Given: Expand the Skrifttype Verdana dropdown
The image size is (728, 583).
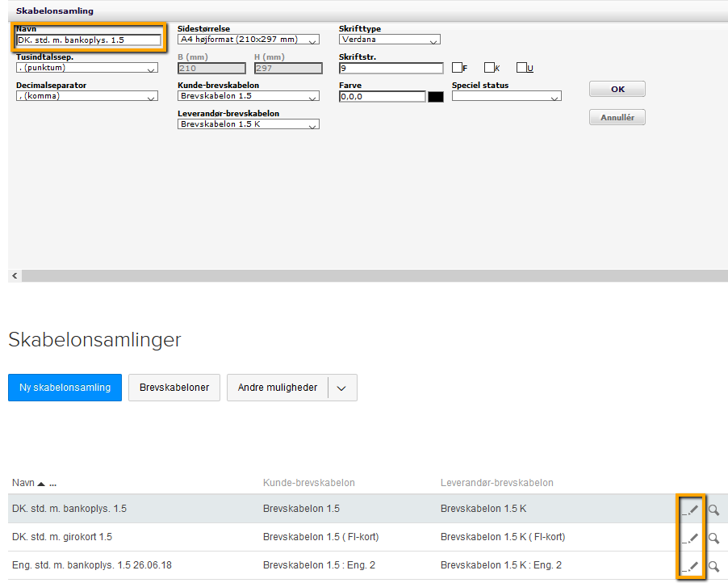Looking at the screenshot, I should [389, 40].
